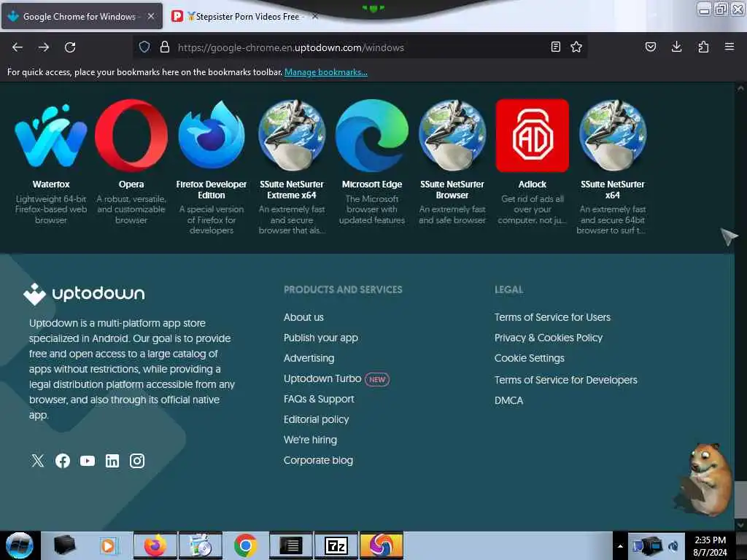Switch to Google Chrome for Windows tab
The height and width of the screenshot is (560, 747).
(82, 17)
